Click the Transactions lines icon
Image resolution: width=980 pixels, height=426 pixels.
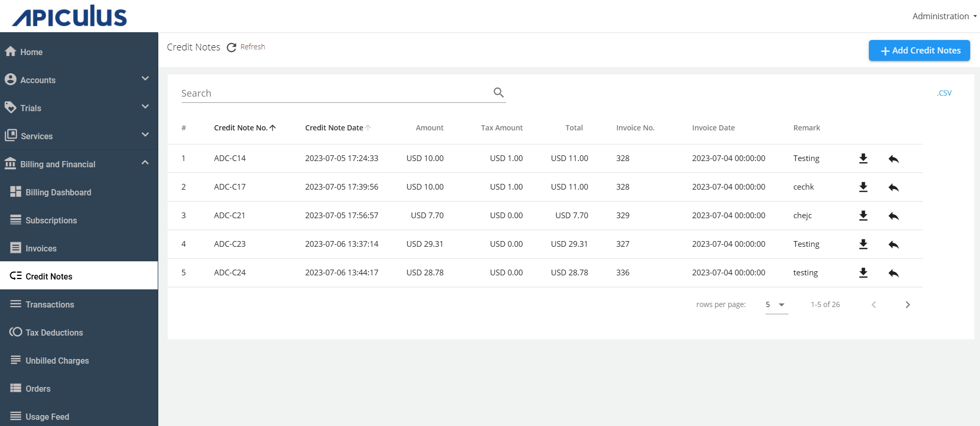[16, 304]
